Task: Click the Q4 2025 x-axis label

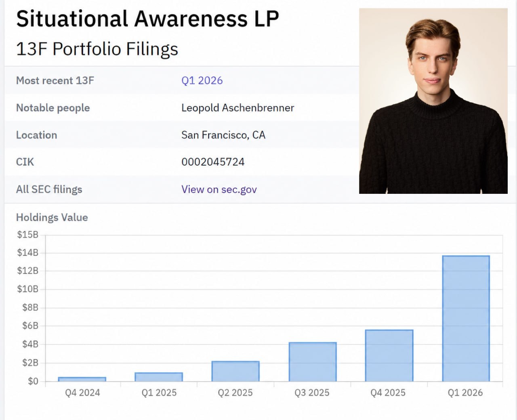Action: pyautogui.click(x=388, y=393)
